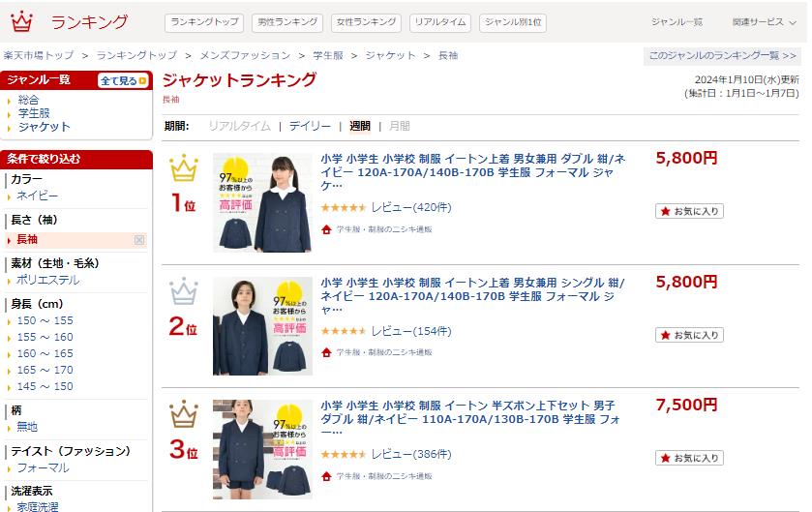Select the ポリエステル material filter

[x=47, y=280]
